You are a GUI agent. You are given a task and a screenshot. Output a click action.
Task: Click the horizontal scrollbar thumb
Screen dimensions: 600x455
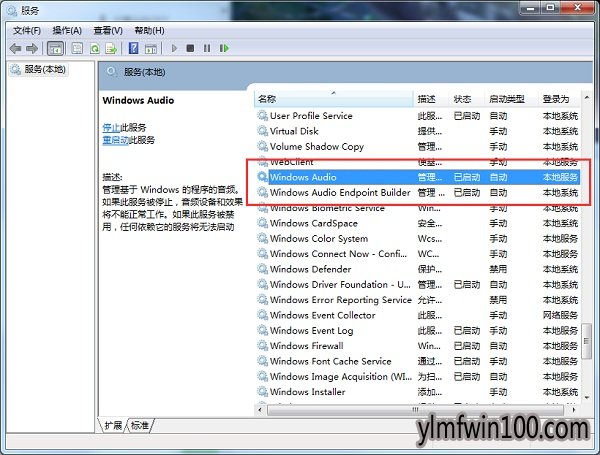(416, 410)
